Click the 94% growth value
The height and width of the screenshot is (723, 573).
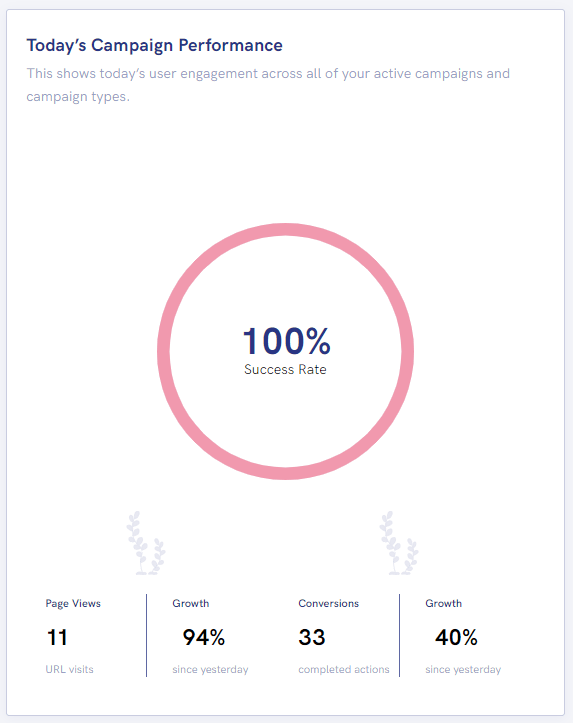point(203,637)
